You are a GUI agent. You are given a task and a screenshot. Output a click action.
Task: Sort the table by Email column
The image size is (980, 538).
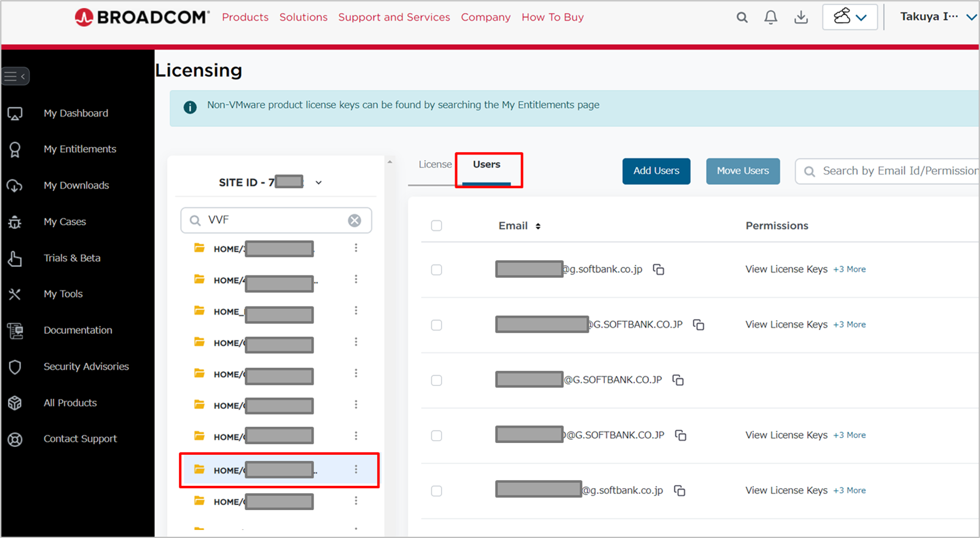(x=519, y=226)
